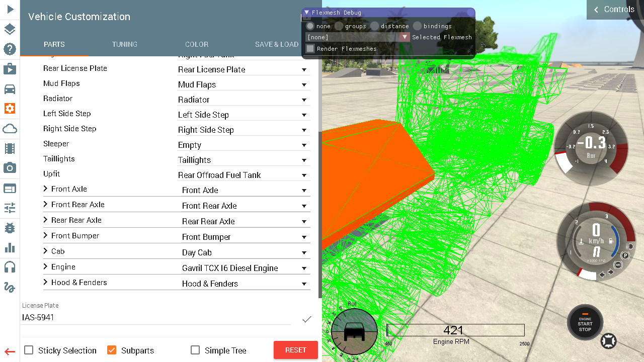Image resolution: width=644 pixels, height=362 pixels.
Task: Click the speedometer tachometer gauge
Action: (596, 241)
